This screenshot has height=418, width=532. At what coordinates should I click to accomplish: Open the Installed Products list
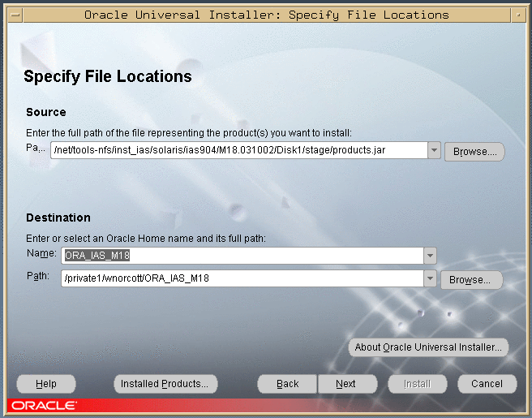165,384
